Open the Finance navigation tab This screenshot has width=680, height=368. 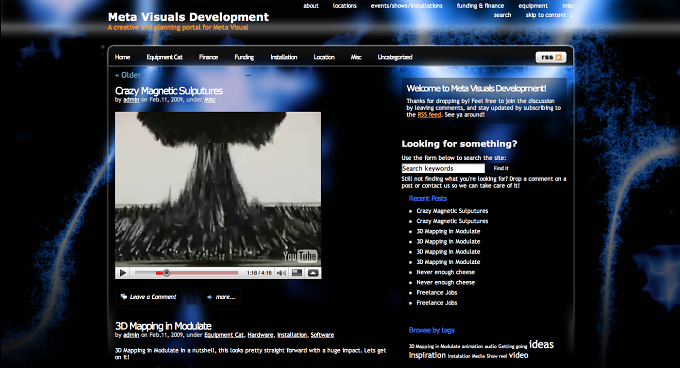pos(208,57)
